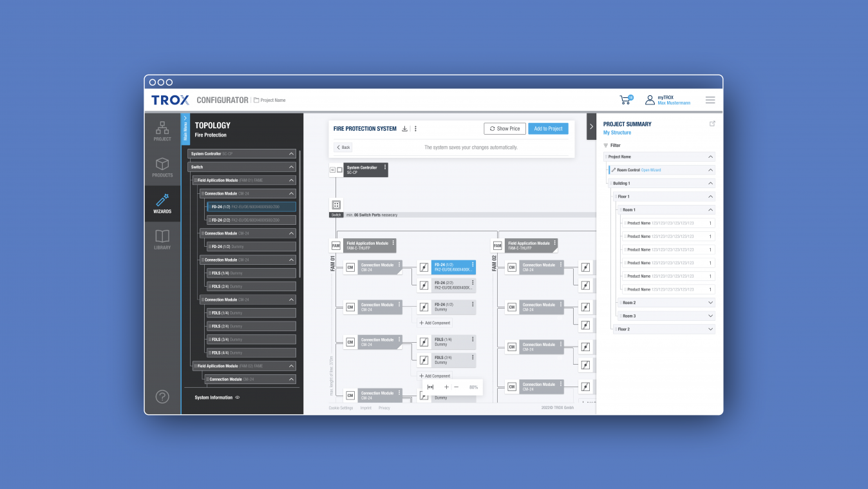Click damper icon of FD-24 (2/2) node
Screen dimensions: 868x489
tap(424, 285)
